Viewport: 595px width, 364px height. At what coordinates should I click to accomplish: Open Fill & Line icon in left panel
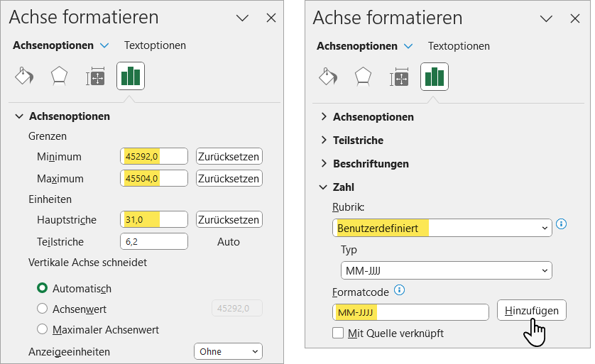tap(24, 77)
